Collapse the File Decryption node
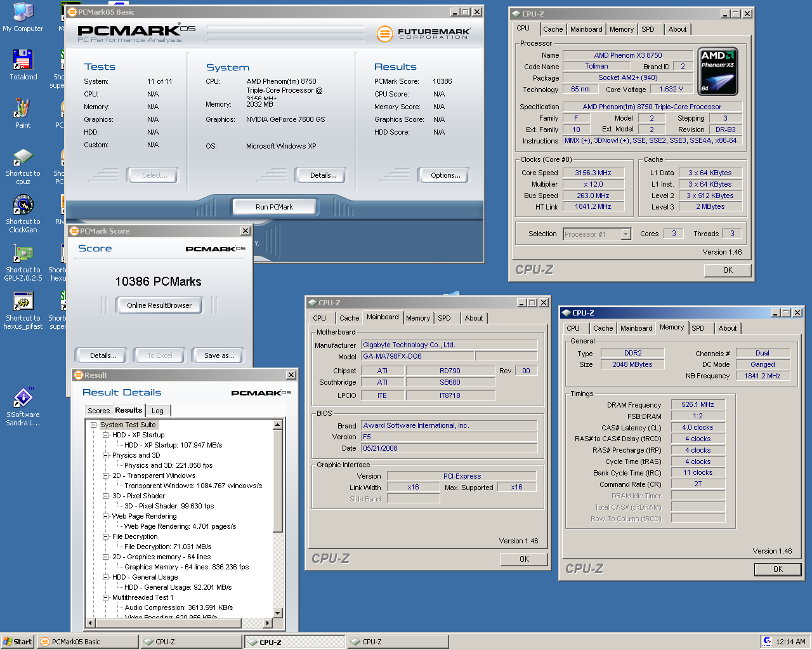 tap(105, 536)
